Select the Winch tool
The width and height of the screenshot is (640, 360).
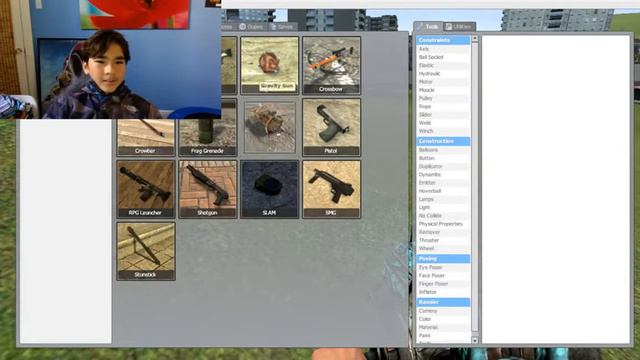point(443,131)
